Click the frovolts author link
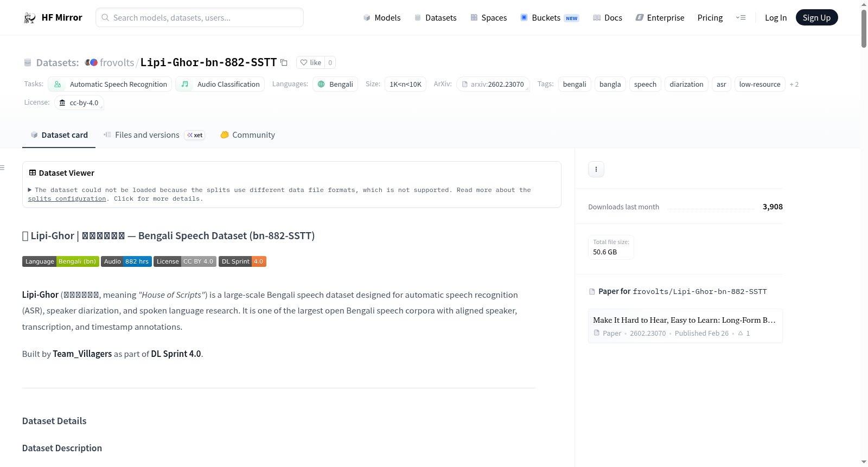The width and height of the screenshot is (868, 467). (x=117, y=62)
